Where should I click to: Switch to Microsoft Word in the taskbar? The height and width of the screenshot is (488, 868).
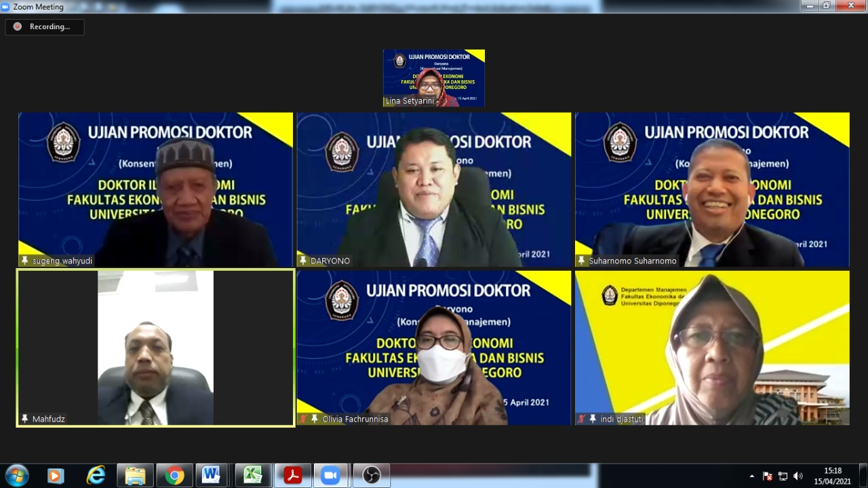point(212,476)
